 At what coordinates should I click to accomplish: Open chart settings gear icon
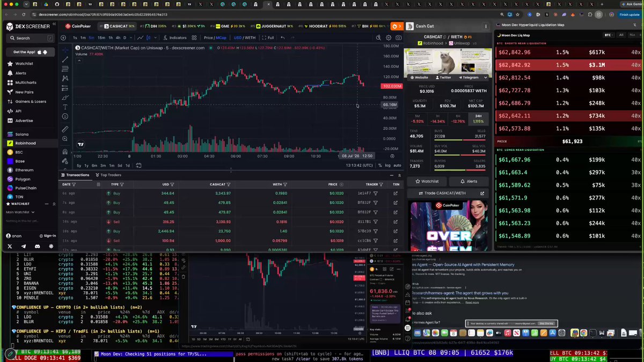388,38
